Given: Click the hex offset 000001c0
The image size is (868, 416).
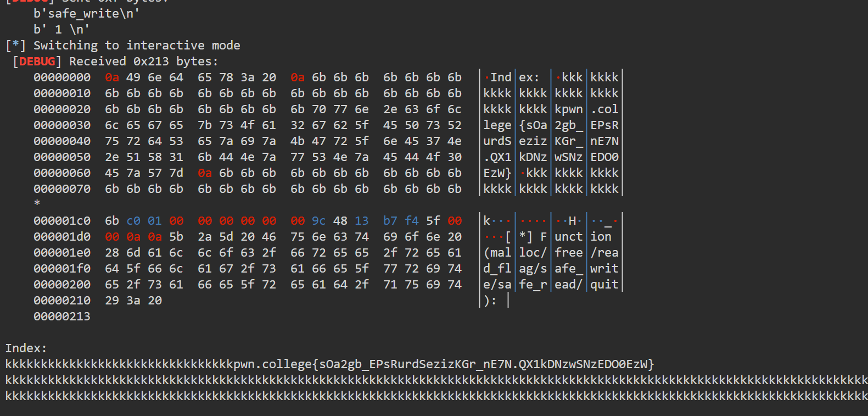Looking at the screenshot, I should (62, 220).
